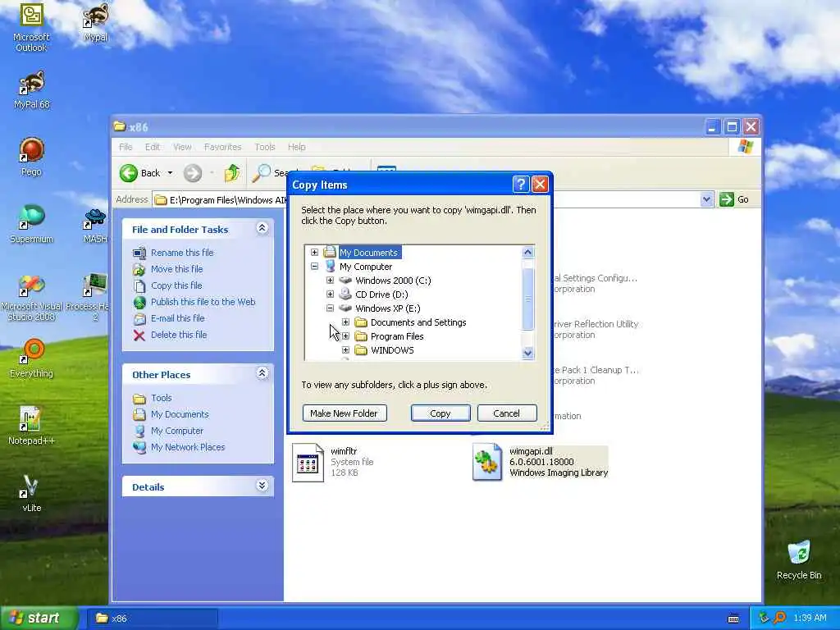
Task: Open MyPal 68 desktop shortcut
Action: [x=32, y=90]
